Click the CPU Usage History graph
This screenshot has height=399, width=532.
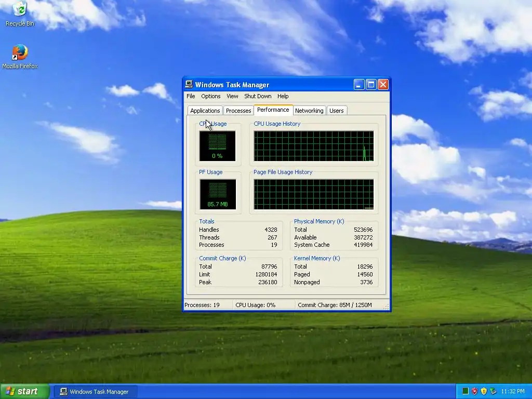[x=313, y=146]
